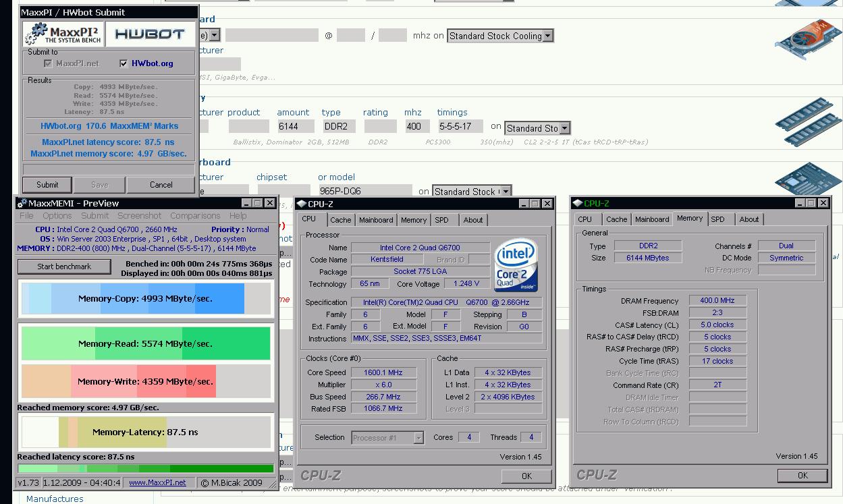843x504 pixels.
Task: Select SPD tab in CPU-Z Memory window
Action: pyautogui.click(x=718, y=219)
